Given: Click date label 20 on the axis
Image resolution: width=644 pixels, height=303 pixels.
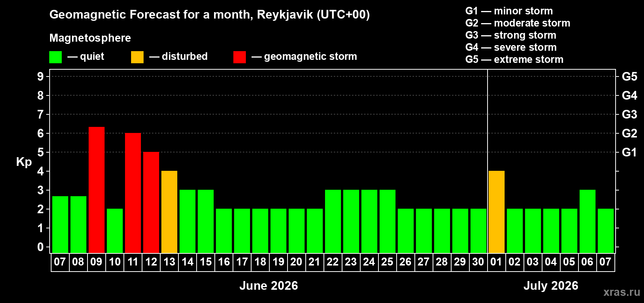Looking at the screenshot, I should click(x=296, y=262).
